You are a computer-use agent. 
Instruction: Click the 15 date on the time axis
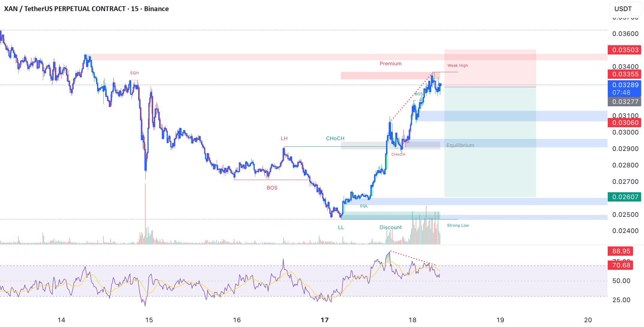tap(149, 320)
